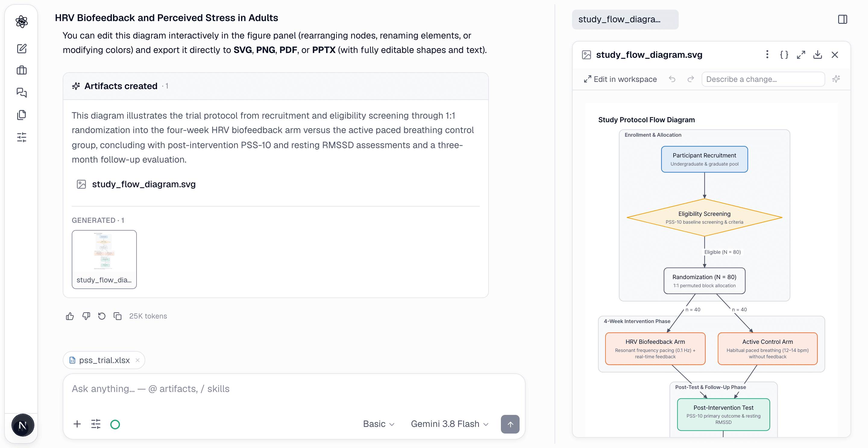This screenshot has height=448, width=868.
Task: Open the briefcase projects icon in sidebar
Action: point(22,70)
